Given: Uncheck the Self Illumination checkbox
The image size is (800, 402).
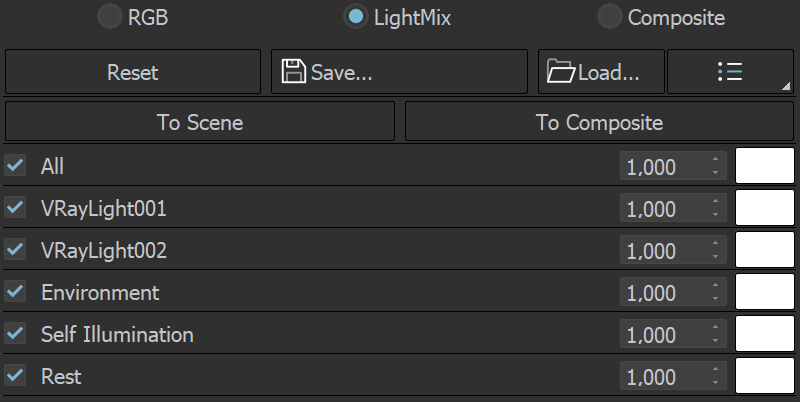Looking at the screenshot, I should point(16,334).
